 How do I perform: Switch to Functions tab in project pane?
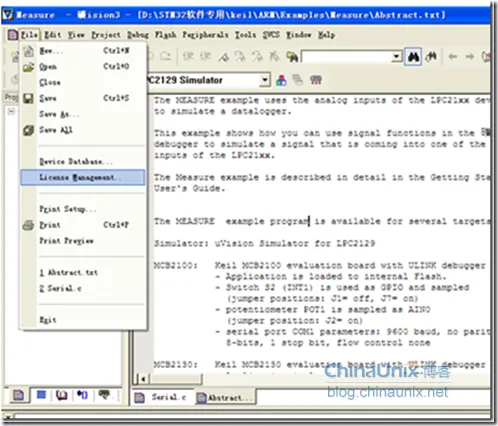pyautogui.click(x=82, y=395)
